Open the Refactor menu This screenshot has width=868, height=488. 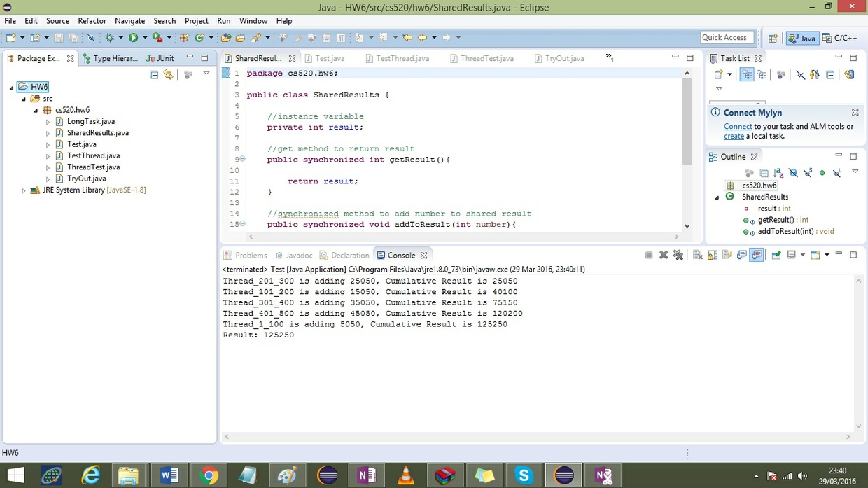pos(92,21)
